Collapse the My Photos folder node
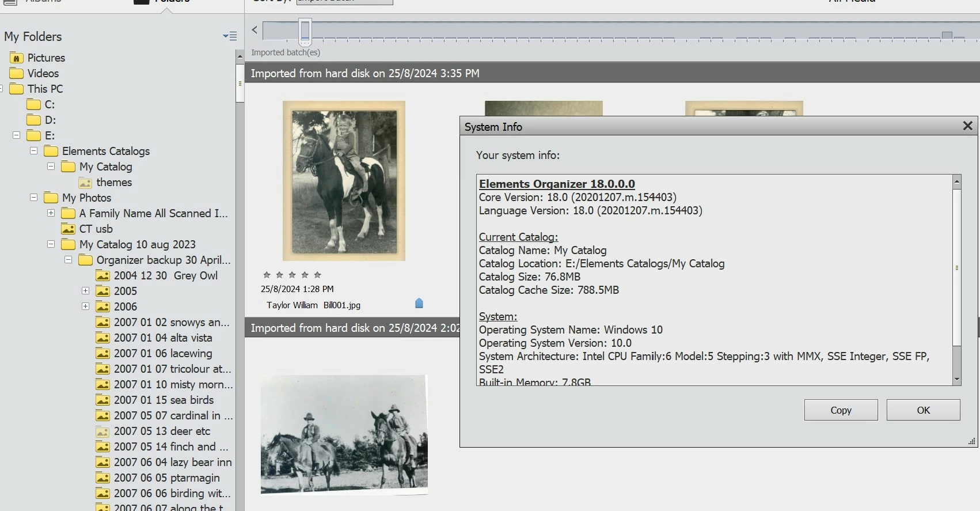Screen dimensions: 980x511 (33, 197)
